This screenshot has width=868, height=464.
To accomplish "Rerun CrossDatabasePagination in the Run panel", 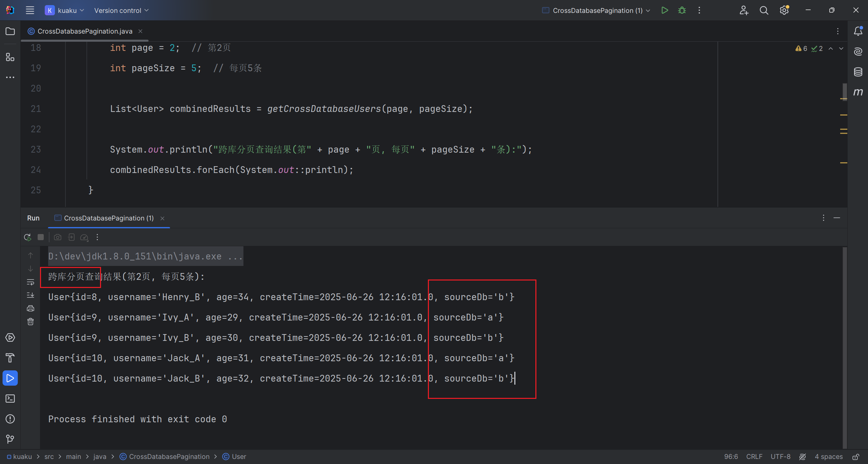I will (27, 237).
